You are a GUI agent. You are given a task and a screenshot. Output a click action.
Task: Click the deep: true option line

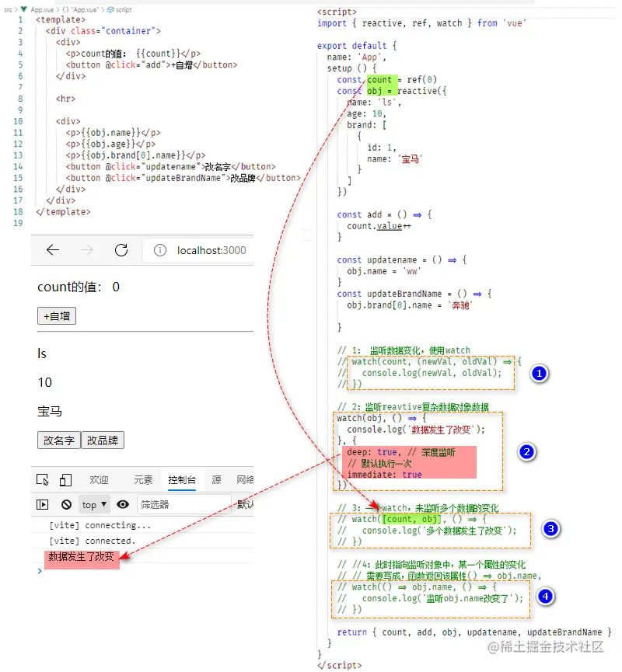click(401, 452)
